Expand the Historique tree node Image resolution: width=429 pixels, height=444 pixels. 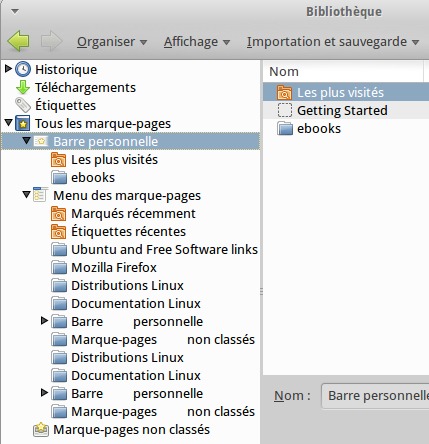(8, 69)
